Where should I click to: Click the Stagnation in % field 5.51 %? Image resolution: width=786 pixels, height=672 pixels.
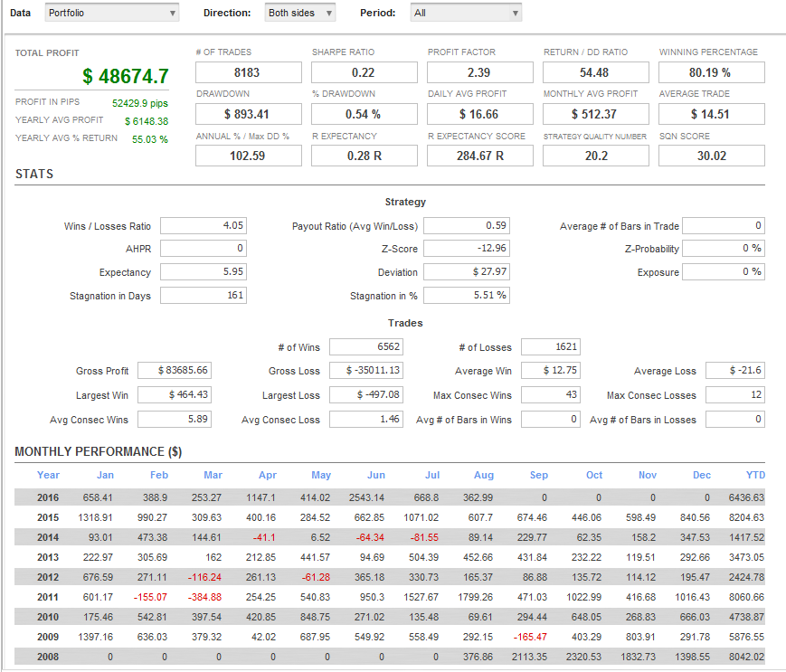pyautogui.click(x=467, y=295)
